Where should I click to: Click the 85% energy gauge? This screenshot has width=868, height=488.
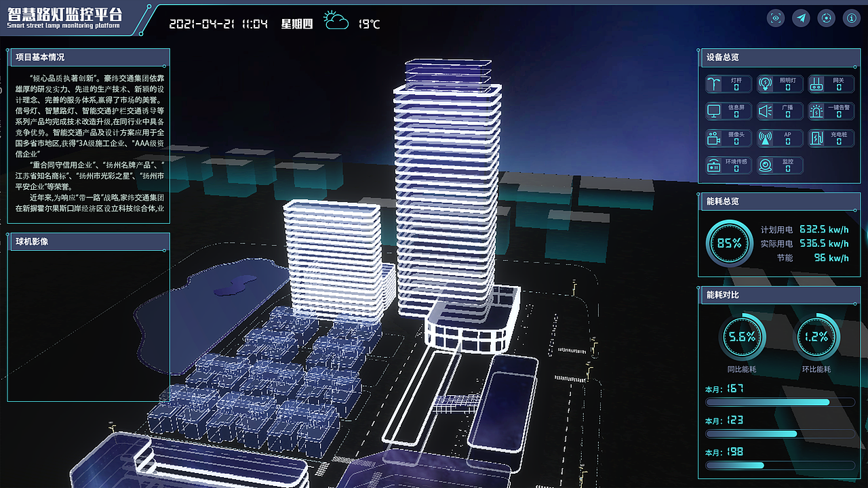[x=729, y=243]
